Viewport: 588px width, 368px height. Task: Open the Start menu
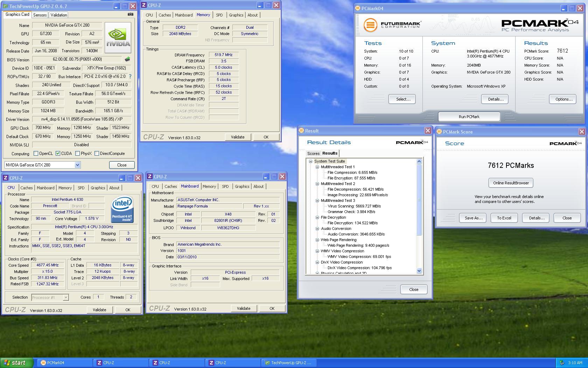[x=16, y=363]
